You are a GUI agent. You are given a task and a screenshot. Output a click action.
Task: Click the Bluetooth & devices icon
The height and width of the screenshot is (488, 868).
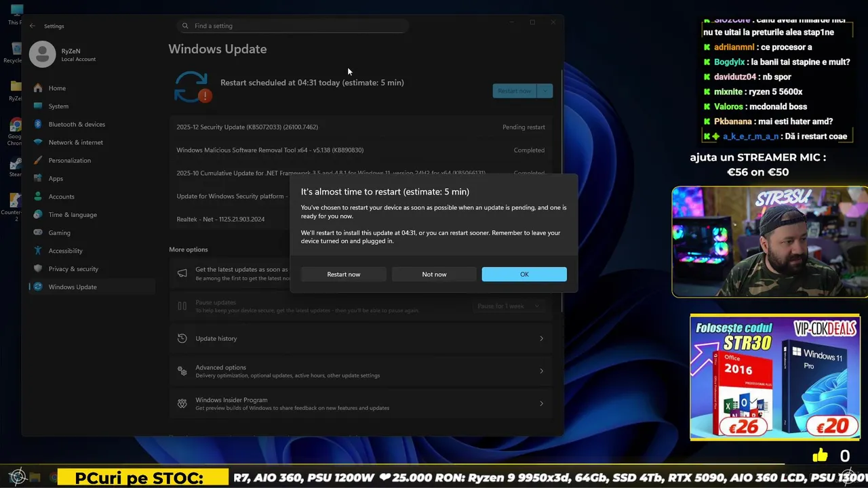[38, 124]
